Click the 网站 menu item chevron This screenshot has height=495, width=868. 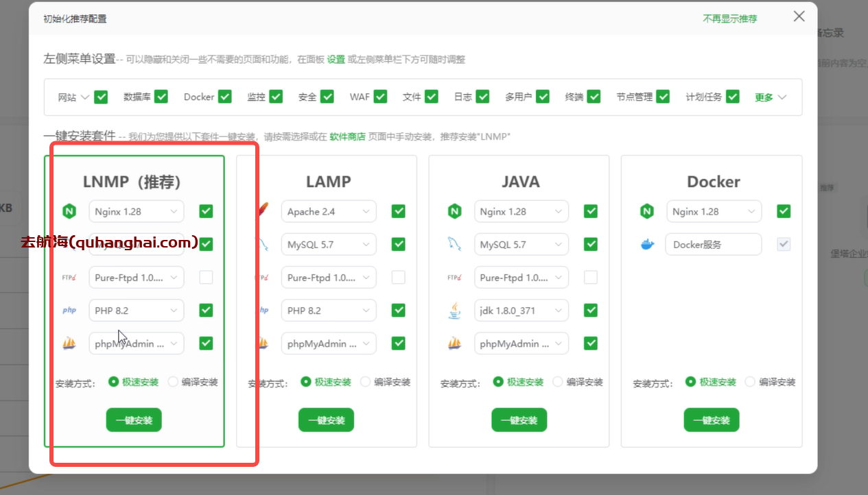(x=85, y=97)
